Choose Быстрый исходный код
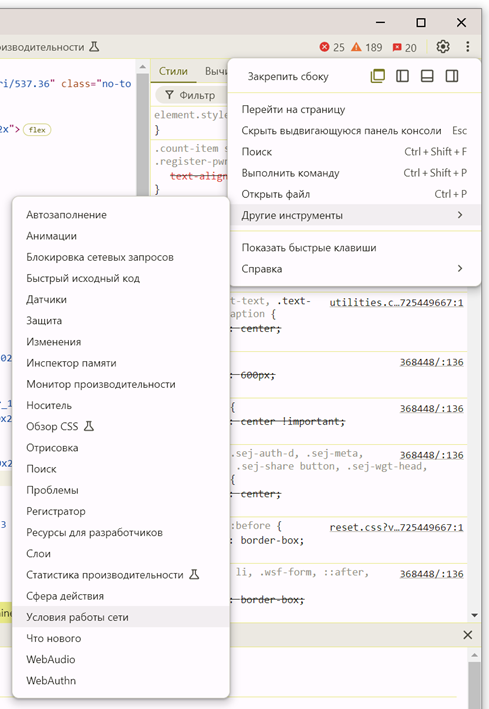489x709 pixels. pos(121,279)
